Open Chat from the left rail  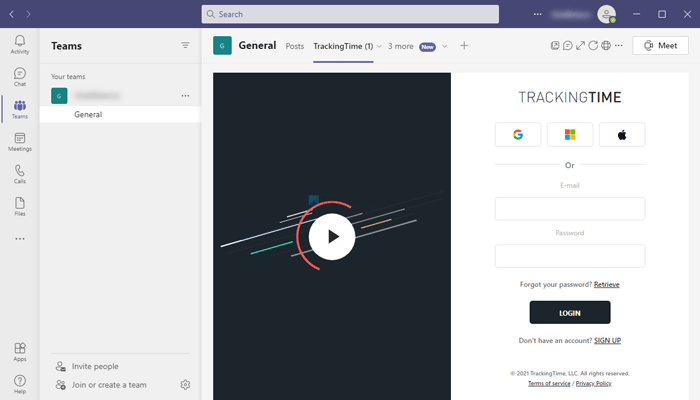tap(20, 77)
